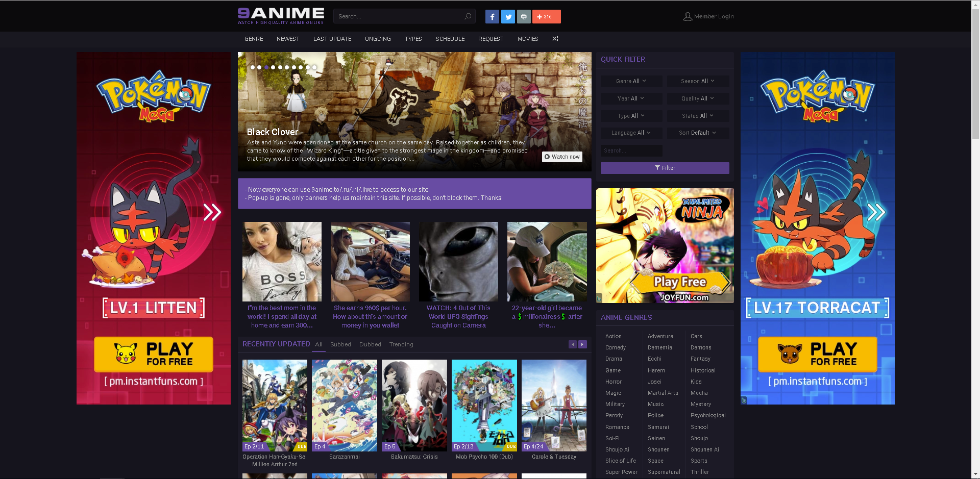Image resolution: width=980 pixels, height=479 pixels.
Task: Click double-arrow on LV.17 Torracat ad
Action: 876,212
